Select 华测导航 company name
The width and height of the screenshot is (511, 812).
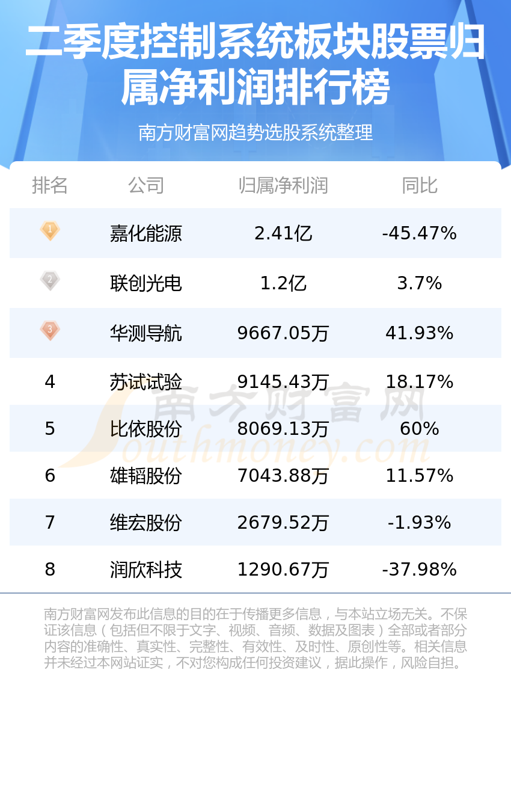click(x=146, y=333)
